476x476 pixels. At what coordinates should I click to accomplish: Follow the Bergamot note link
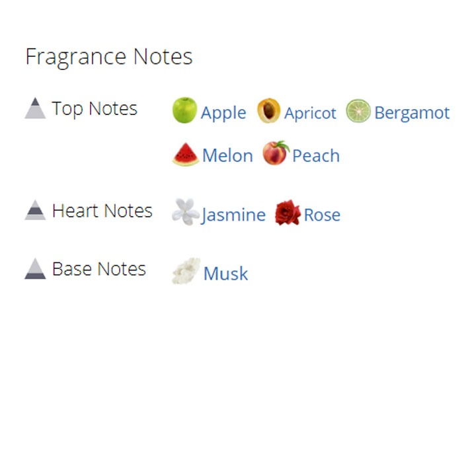pyautogui.click(x=412, y=113)
